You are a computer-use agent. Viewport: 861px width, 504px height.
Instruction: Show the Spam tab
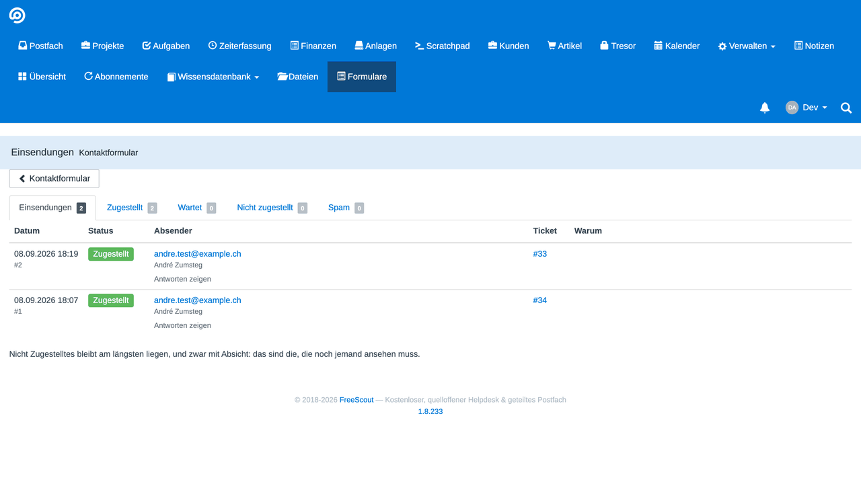(346, 208)
